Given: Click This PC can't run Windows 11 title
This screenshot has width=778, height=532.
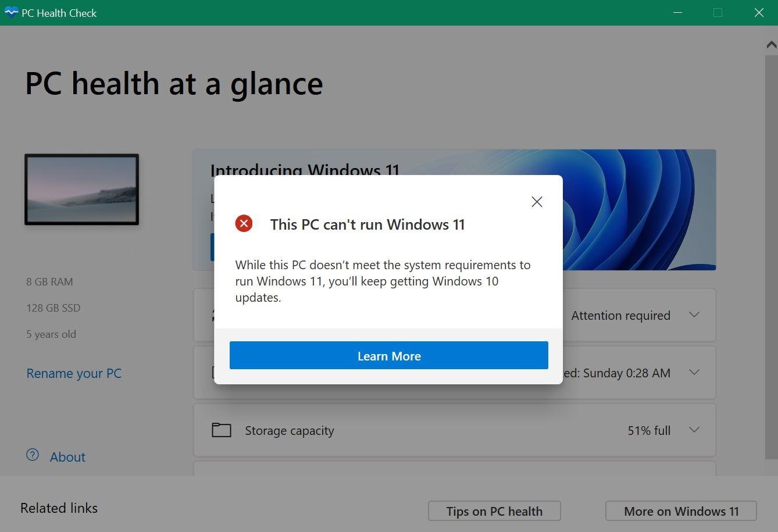Looking at the screenshot, I should click(367, 224).
